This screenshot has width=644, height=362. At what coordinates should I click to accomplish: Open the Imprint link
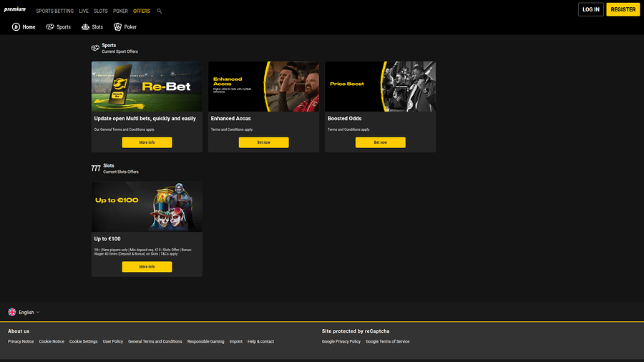235,341
